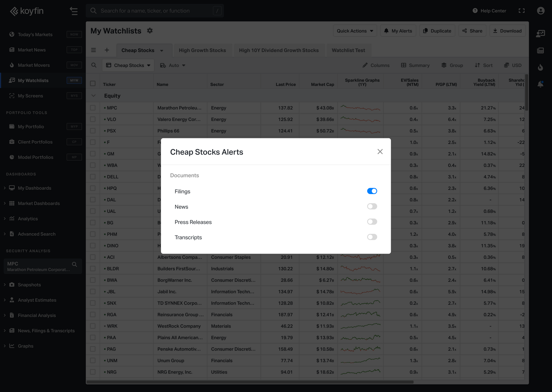The width and height of the screenshot is (552, 392).
Task: Open Group options
Action: tap(452, 65)
